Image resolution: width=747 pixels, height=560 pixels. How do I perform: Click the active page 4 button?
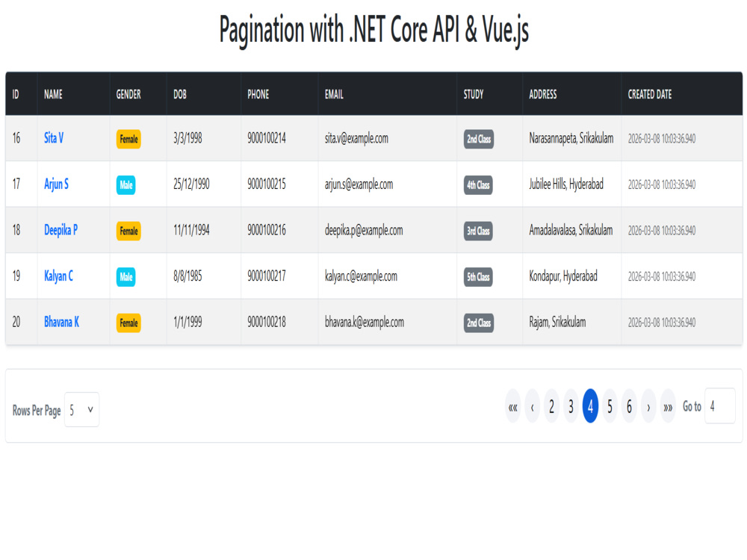point(590,406)
